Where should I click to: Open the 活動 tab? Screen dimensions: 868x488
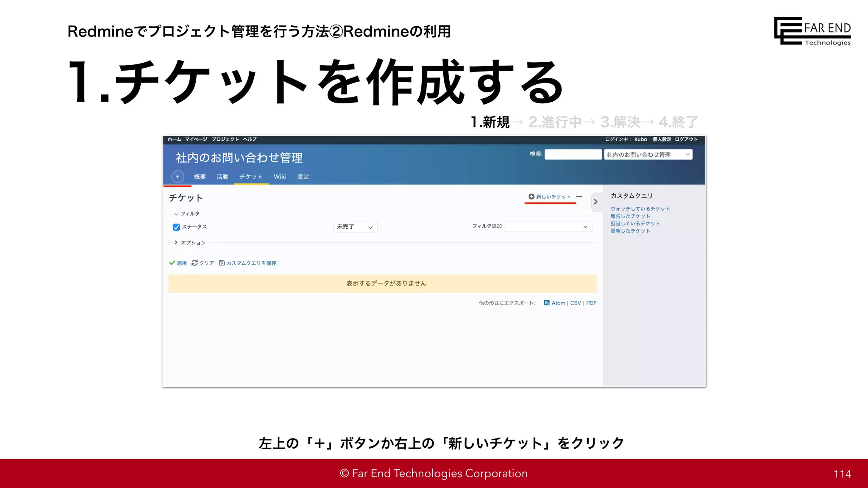coord(223,177)
